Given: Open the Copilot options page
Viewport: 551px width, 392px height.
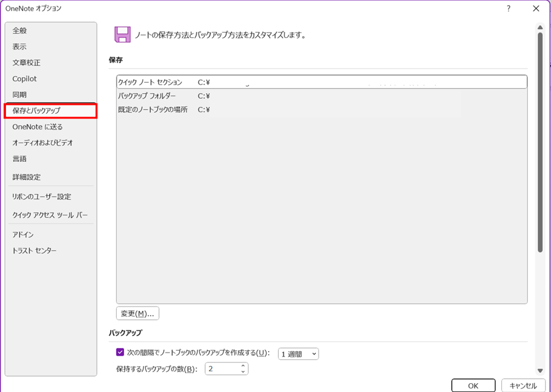Looking at the screenshot, I should pos(51,79).
